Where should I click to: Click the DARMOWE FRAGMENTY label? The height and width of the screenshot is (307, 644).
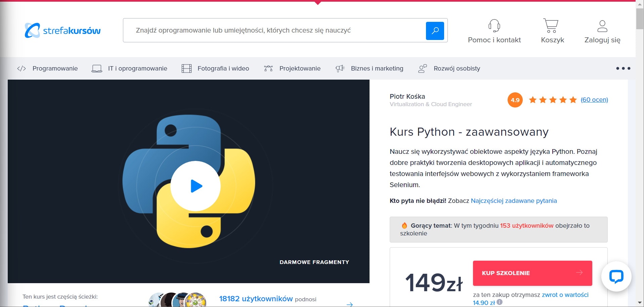314,262
